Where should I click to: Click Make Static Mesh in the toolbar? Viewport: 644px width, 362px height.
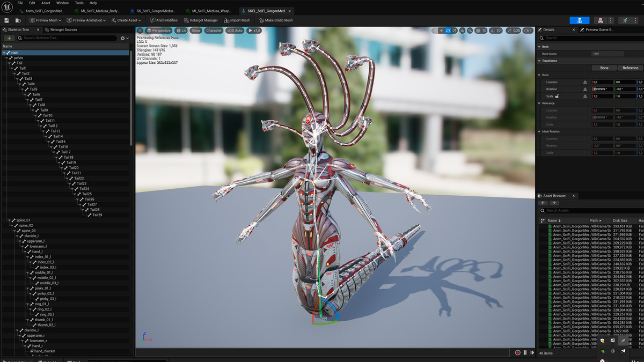275,20
